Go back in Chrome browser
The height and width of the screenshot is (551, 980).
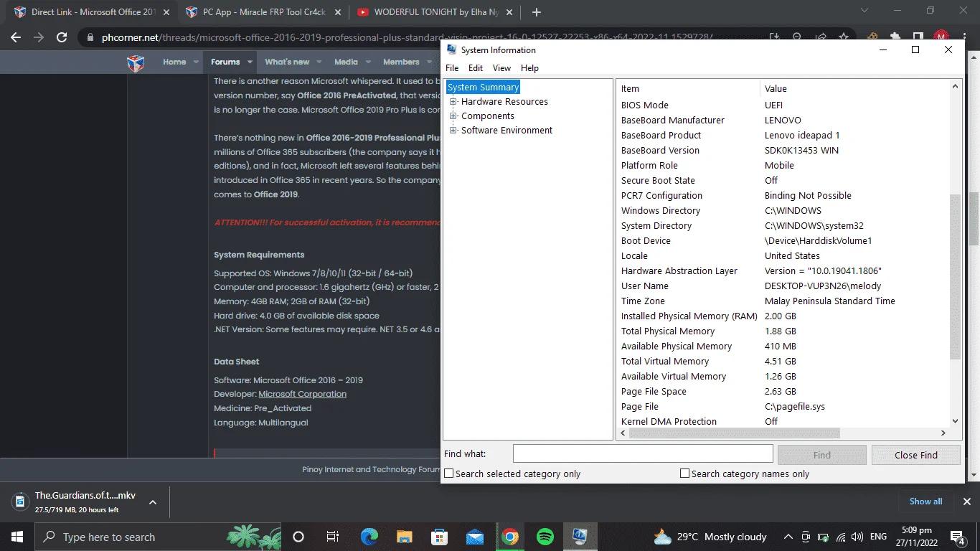[x=16, y=37]
